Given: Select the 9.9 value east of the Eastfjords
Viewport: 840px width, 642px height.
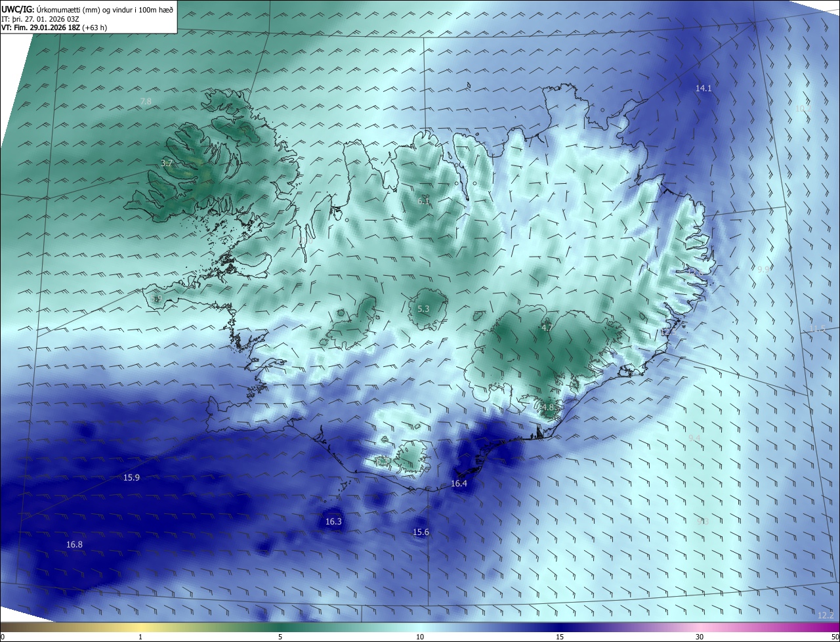Looking at the screenshot, I should click(x=763, y=270).
